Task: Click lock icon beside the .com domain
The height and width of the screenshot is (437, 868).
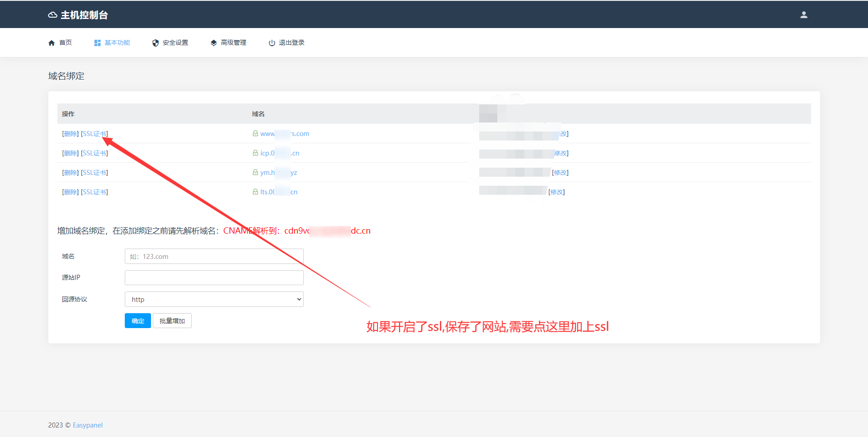Action: point(255,134)
